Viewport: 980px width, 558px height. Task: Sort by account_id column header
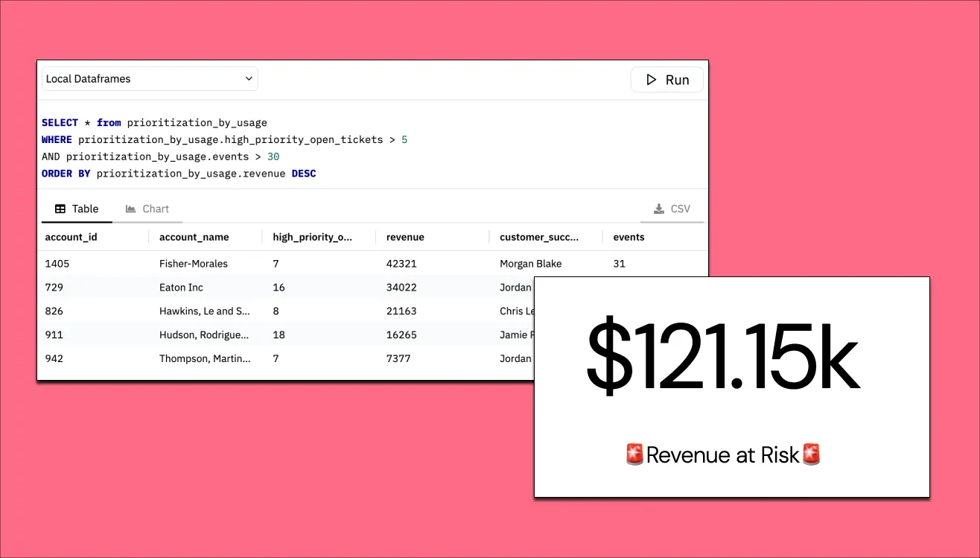pyautogui.click(x=71, y=237)
